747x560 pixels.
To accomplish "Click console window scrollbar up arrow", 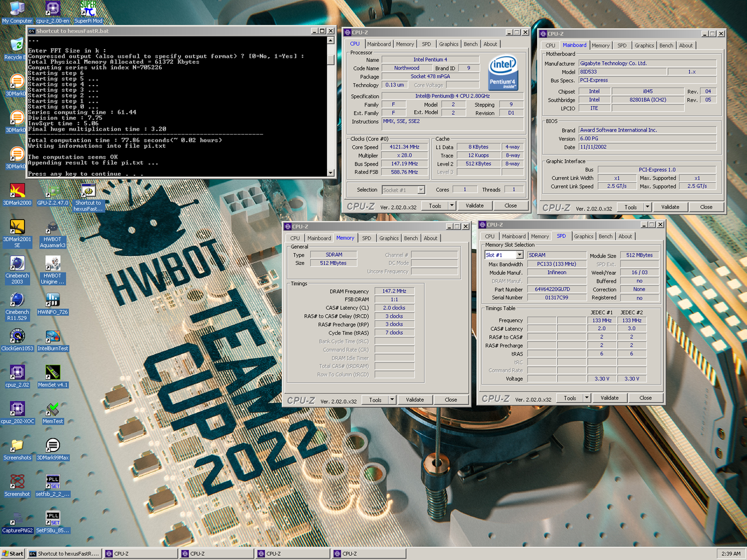I will click(330, 39).
